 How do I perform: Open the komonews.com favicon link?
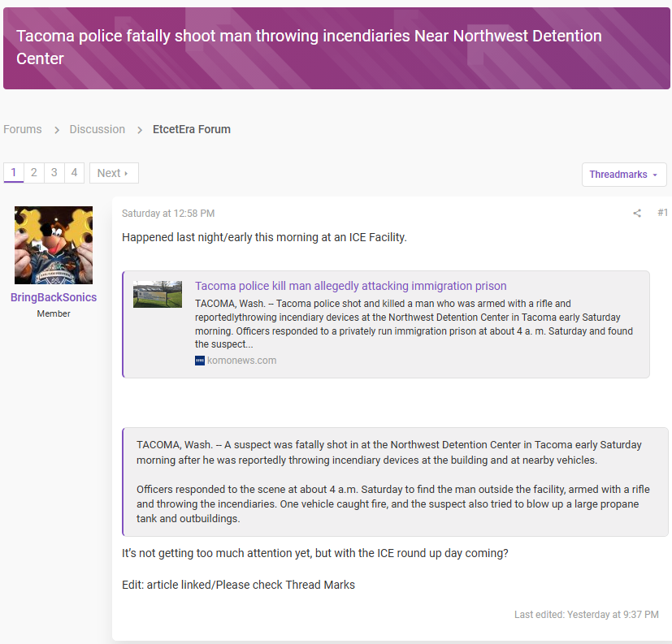200,361
